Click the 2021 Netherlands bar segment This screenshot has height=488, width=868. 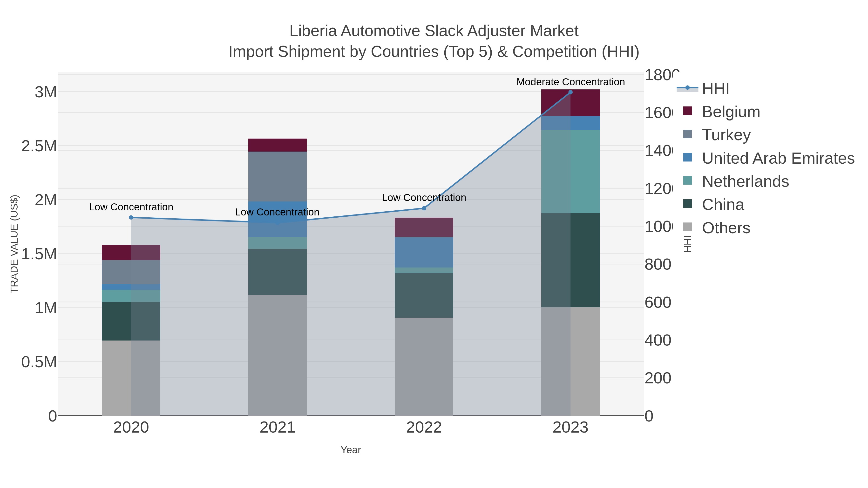[x=278, y=243]
